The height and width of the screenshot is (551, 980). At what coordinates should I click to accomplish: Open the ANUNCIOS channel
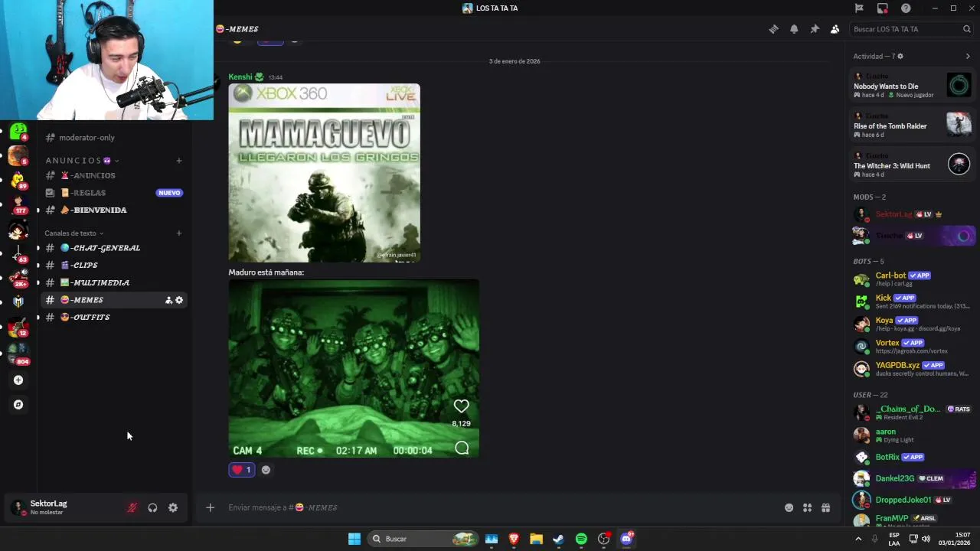click(x=113, y=175)
